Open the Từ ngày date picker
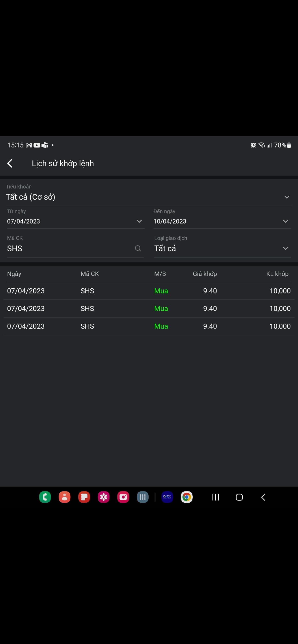298x644 pixels. pos(75,221)
